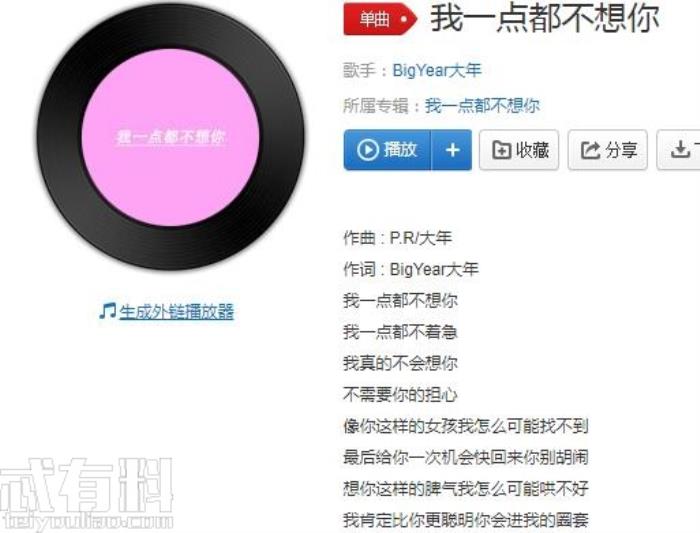Click the pink album cover in the vinyl disc
The image size is (700, 533).
tap(171, 137)
